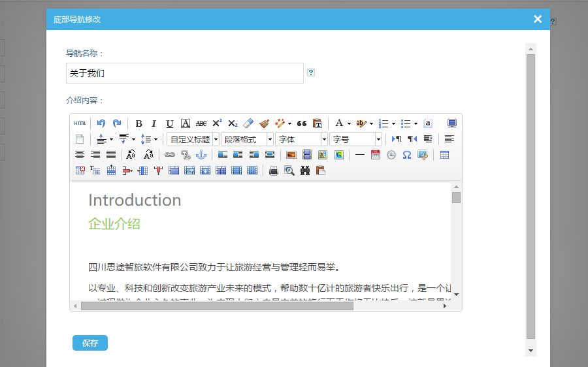The height and width of the screenshot is (367, 588).
Task: Expand the 段落格式 paragraph format dropdown
Action: pos(270,139)
